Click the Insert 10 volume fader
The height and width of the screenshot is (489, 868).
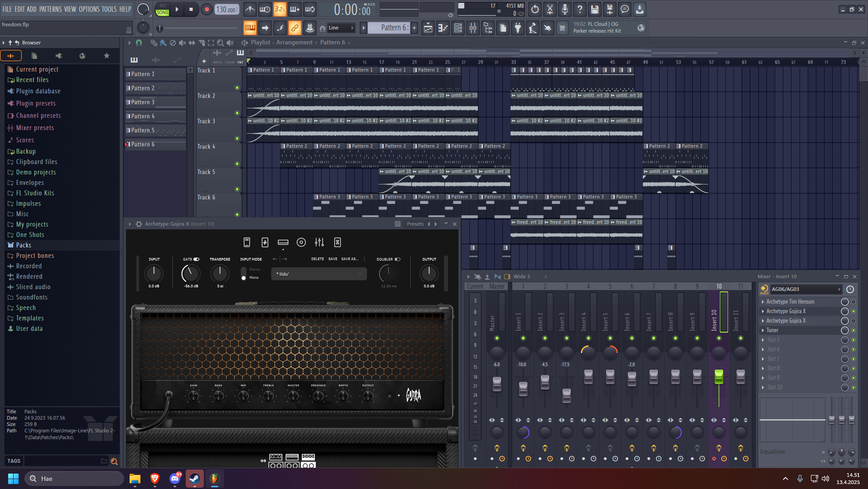point(719,377)
